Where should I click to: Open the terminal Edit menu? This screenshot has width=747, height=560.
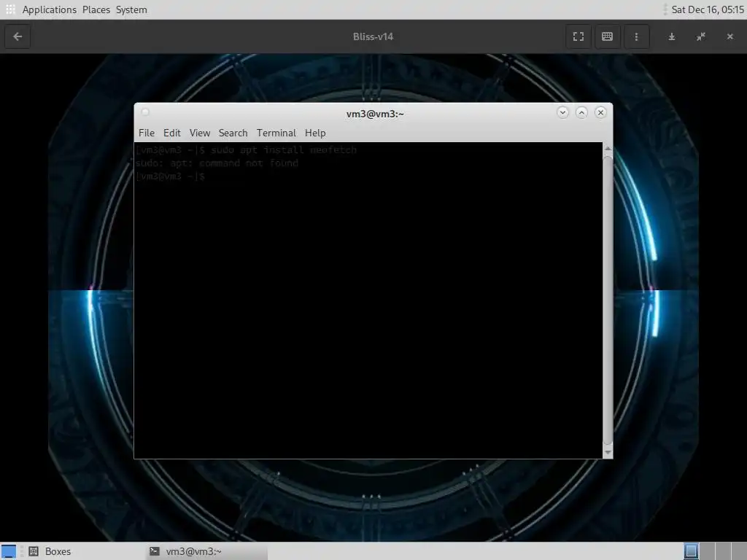point(171,133)
